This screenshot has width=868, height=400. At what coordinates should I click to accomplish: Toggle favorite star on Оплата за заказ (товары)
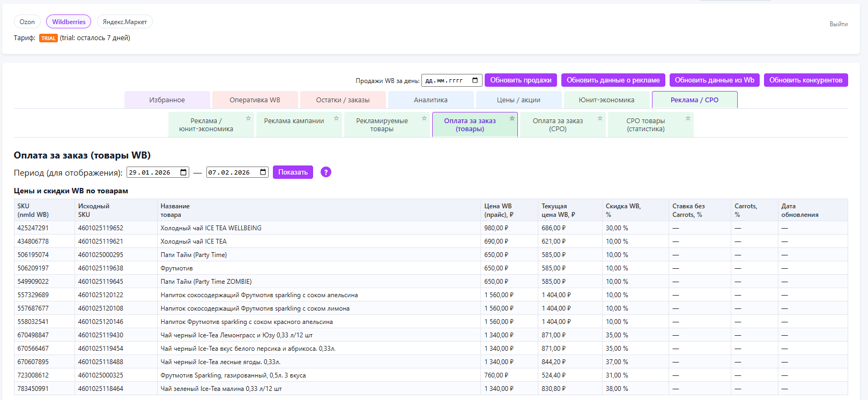tap(512, 118)
